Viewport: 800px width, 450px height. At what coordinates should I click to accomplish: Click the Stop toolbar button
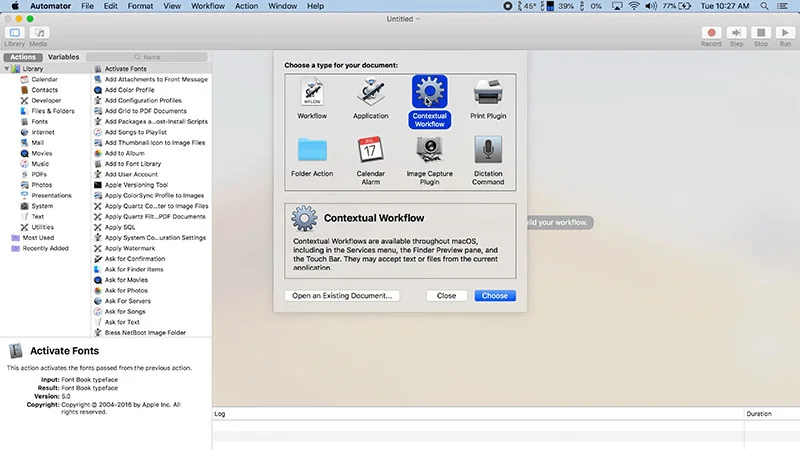pyautogui.click(x=761, y=33)
